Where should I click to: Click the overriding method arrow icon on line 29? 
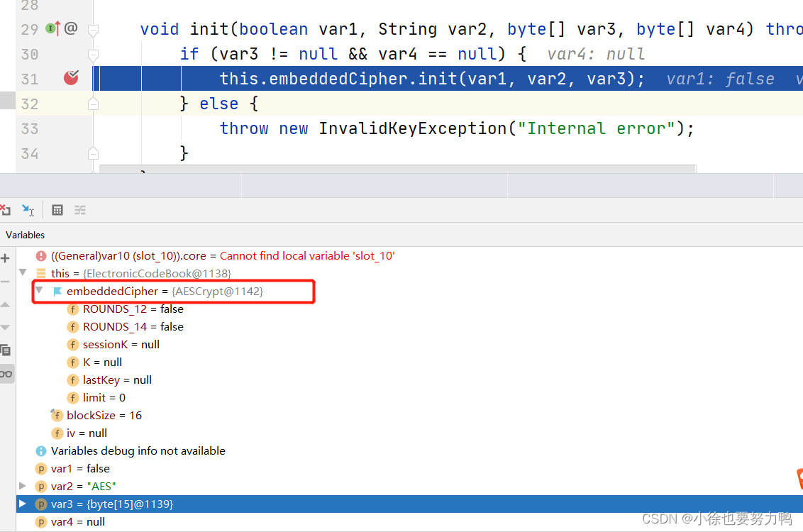(57, 28)
